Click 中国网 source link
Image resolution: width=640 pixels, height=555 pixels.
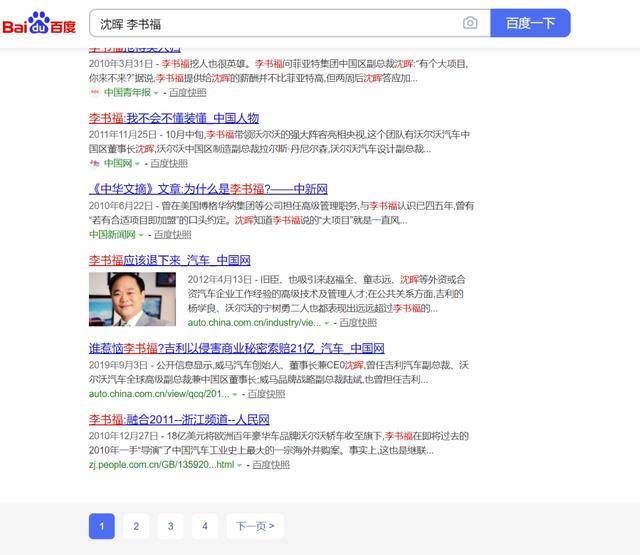pos(118,163)
